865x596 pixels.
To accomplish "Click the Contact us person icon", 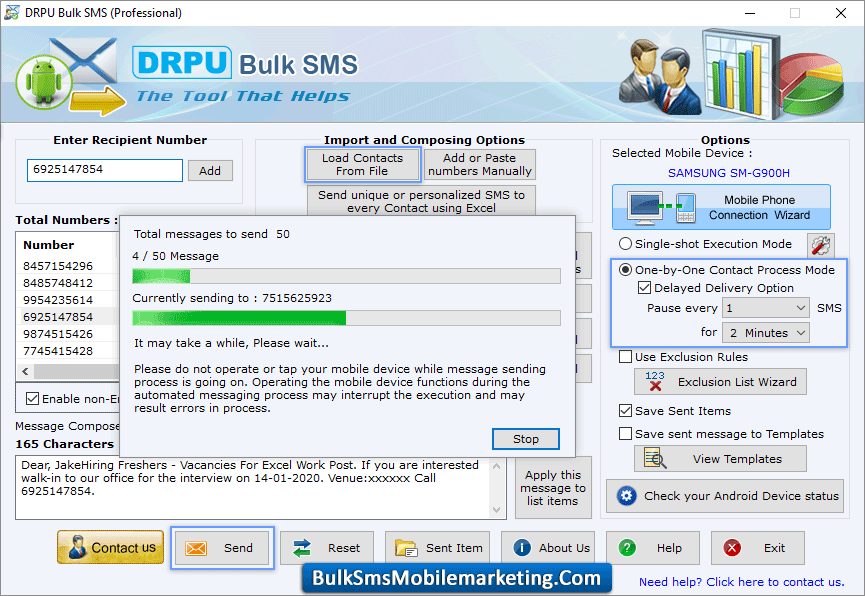I will [77, 547].
